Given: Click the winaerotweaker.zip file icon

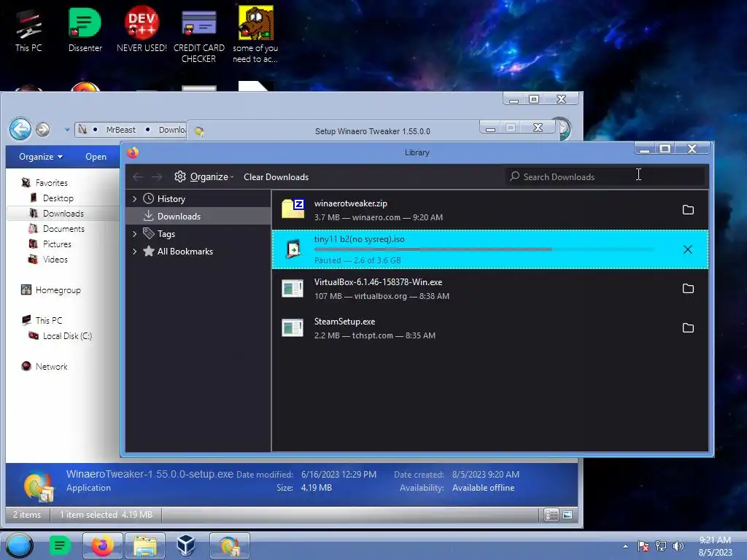Looking at the screenshot, I should (x=293, y=209).
